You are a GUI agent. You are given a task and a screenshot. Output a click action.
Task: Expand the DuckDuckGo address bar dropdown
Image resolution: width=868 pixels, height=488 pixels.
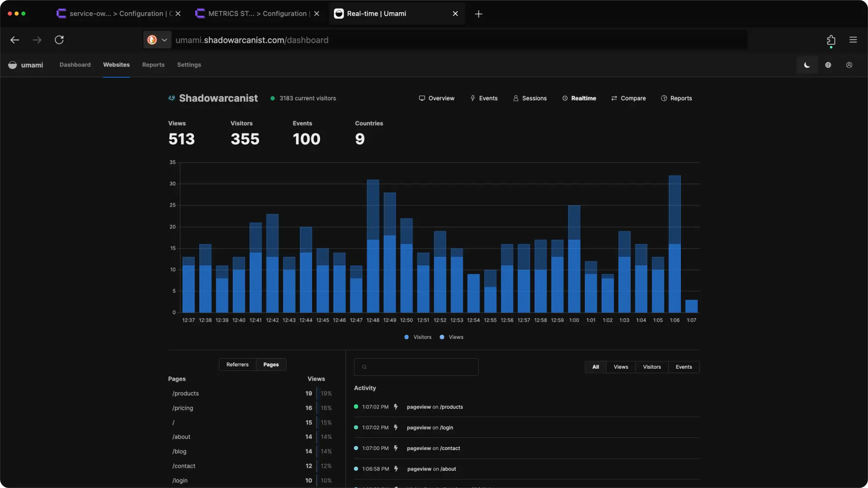165,40
